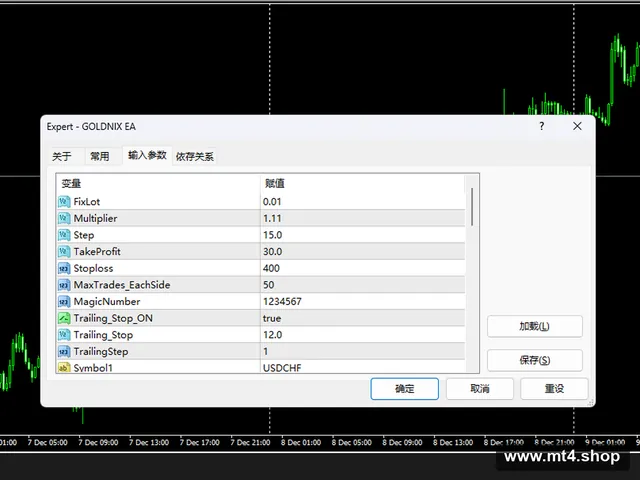Click the Multiplier variable type icon

pyautogui.click(x=64, y=218)
